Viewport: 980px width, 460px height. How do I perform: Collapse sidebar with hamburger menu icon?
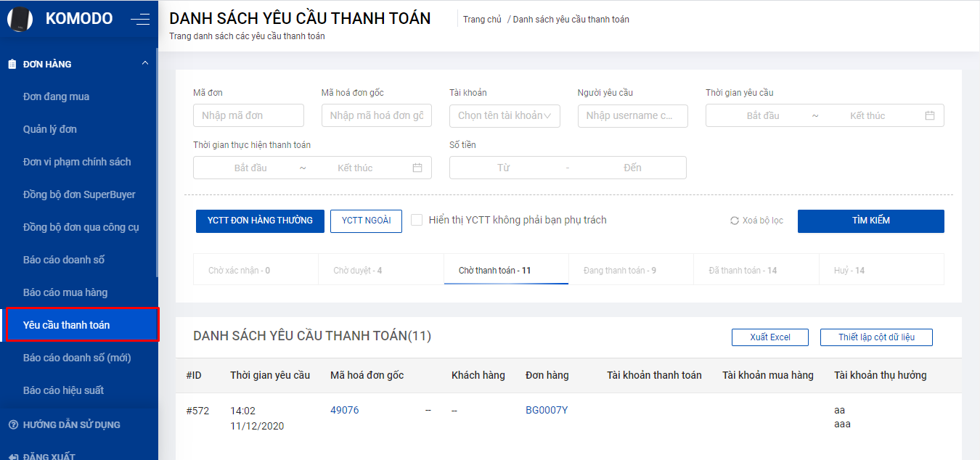140,20
